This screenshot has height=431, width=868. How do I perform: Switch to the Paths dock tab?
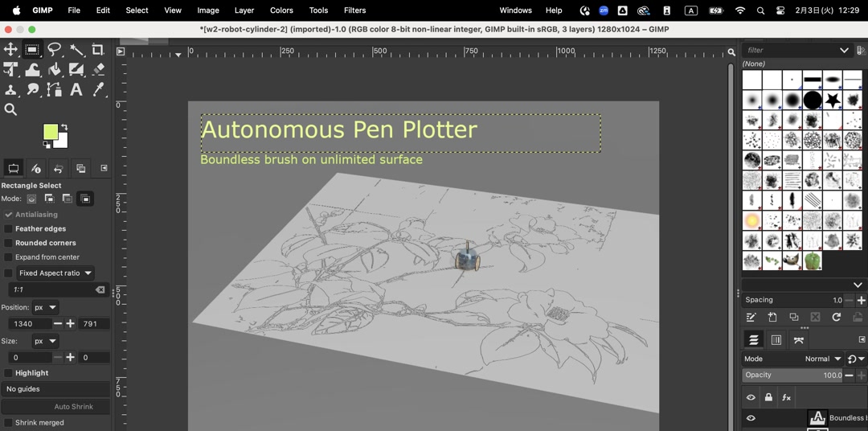[x=798, y=339]
